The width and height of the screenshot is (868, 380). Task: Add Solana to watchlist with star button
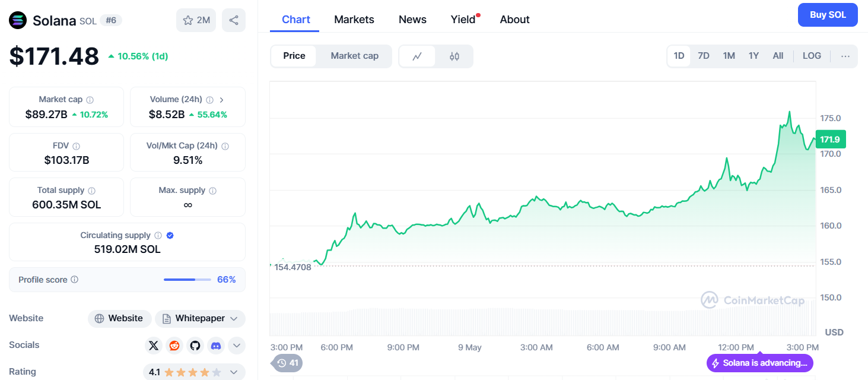coord(196,20)
